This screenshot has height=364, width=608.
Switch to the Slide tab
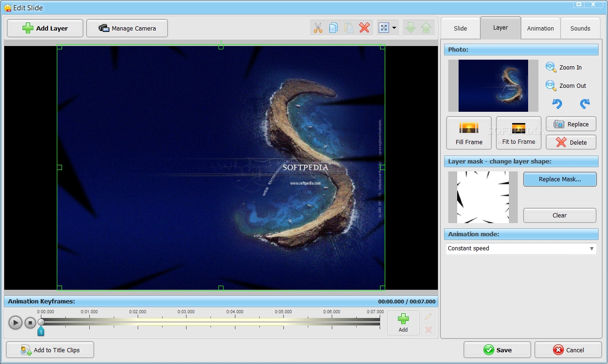pos(460,28)
